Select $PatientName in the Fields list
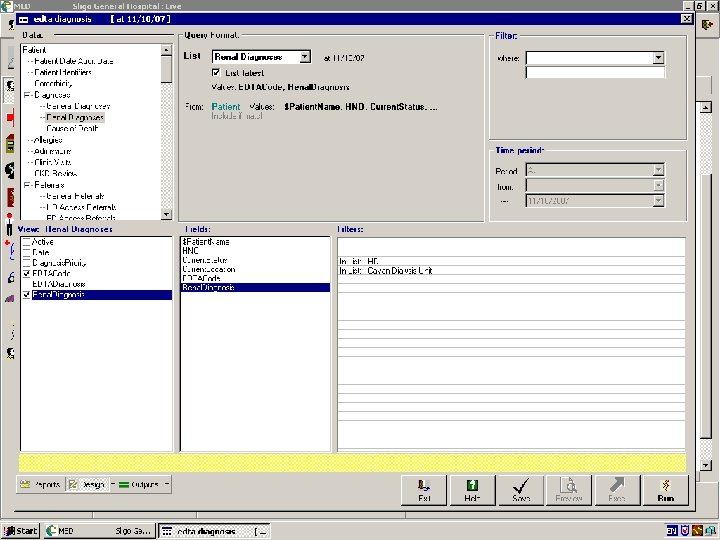This screenshot has height=540, width=720. click(x=255, y=242)
